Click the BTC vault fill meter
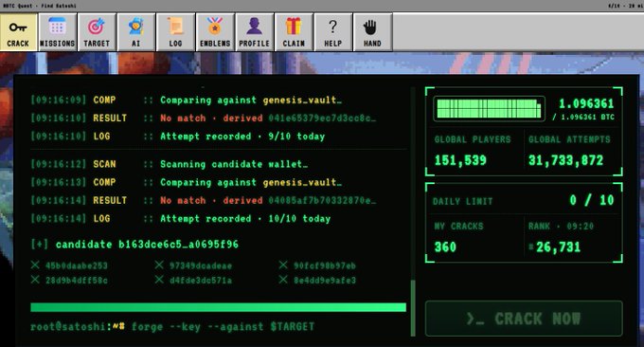The image size is (644, 347). click(489, 109)
